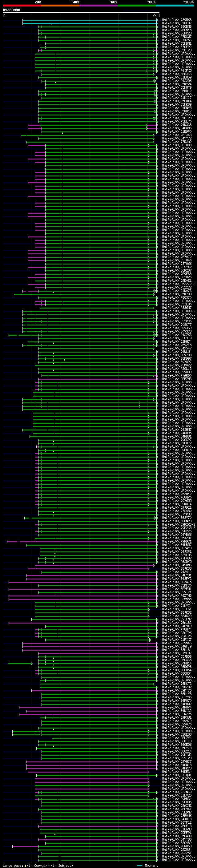Select hit UniRef100_B6KC28
Image resolution: width=197 pixels, height=868 pixels.
tap(177, 33)
